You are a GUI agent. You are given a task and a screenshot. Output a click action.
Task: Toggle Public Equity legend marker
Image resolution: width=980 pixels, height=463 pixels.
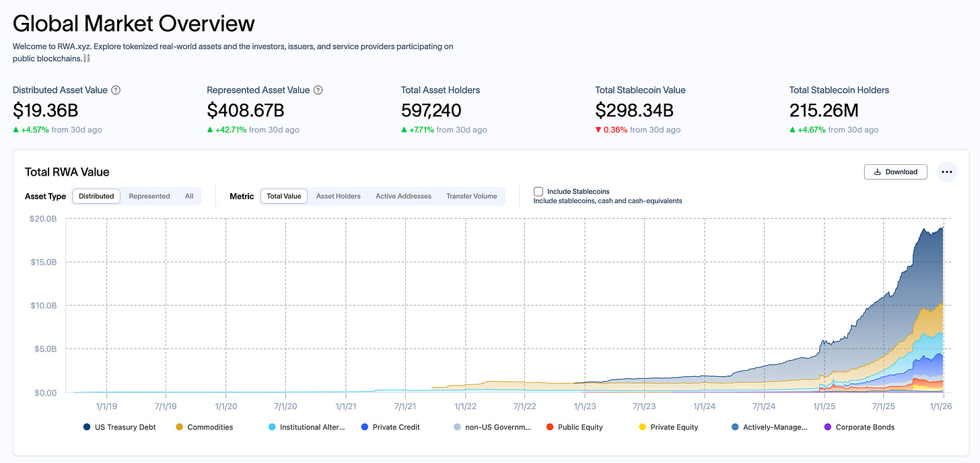click(x=550, y=427)
